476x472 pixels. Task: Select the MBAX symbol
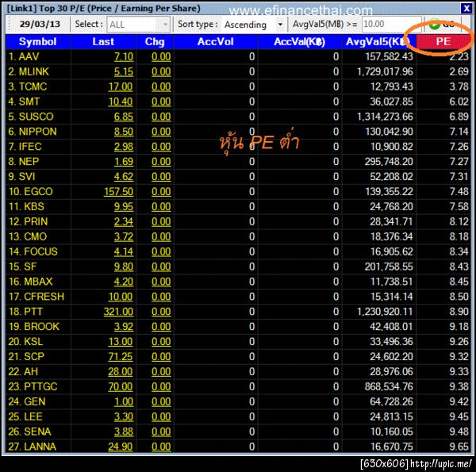tap(38, 282)
